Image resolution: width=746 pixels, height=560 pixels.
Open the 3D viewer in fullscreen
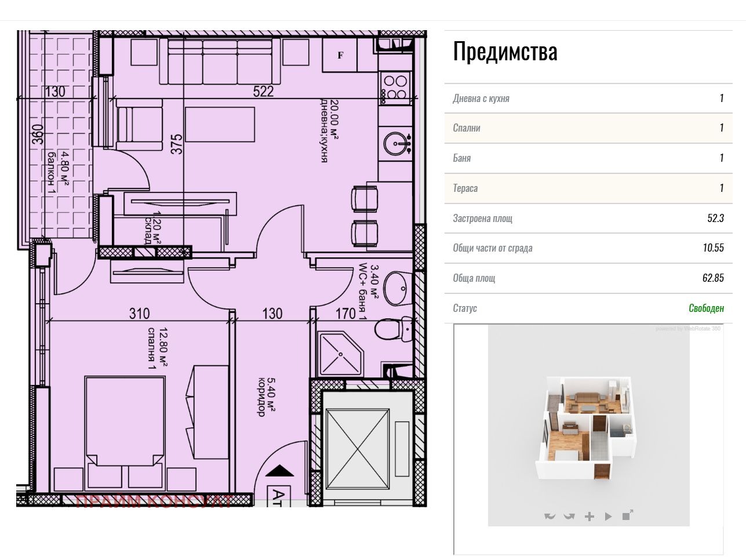pos(627,515)
